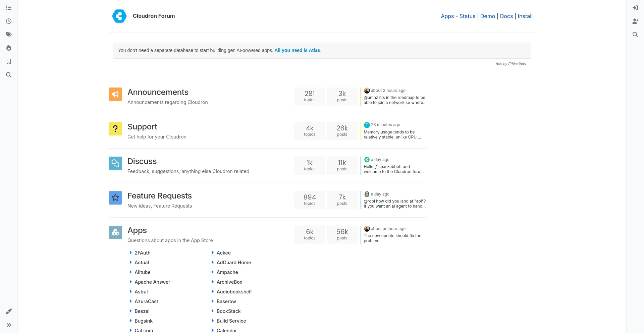Viewport: 644px width, 333px height.
Task: Open the Install link in header
Action: click(525, 16)
